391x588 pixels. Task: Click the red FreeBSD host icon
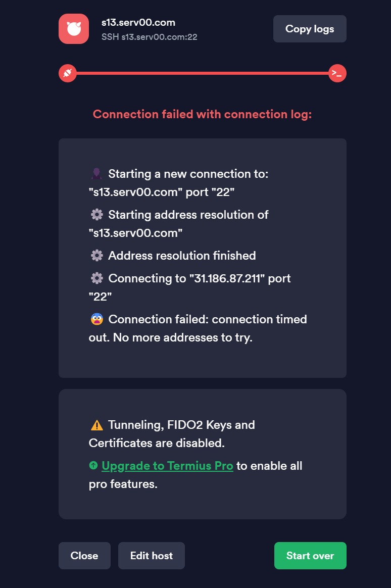73,29
